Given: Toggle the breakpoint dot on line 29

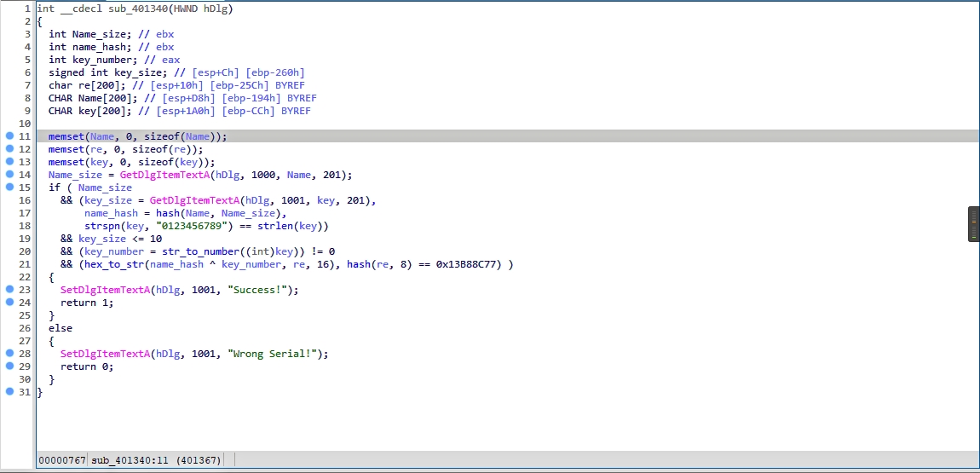Looking at the screenshot, I should 9,366.
